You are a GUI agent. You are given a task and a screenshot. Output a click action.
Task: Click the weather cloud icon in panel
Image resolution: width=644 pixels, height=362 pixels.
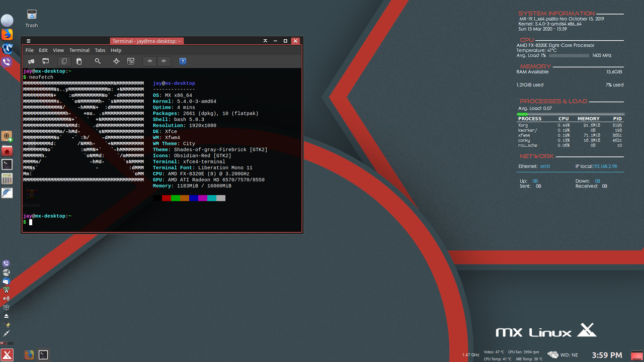(x=552, y=355)
